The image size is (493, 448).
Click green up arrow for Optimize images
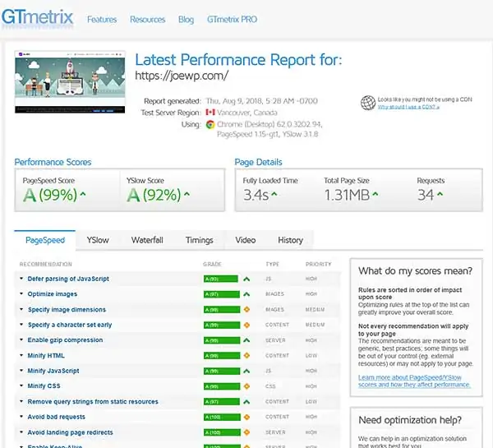pyautogui.click(x=246, y=294)
